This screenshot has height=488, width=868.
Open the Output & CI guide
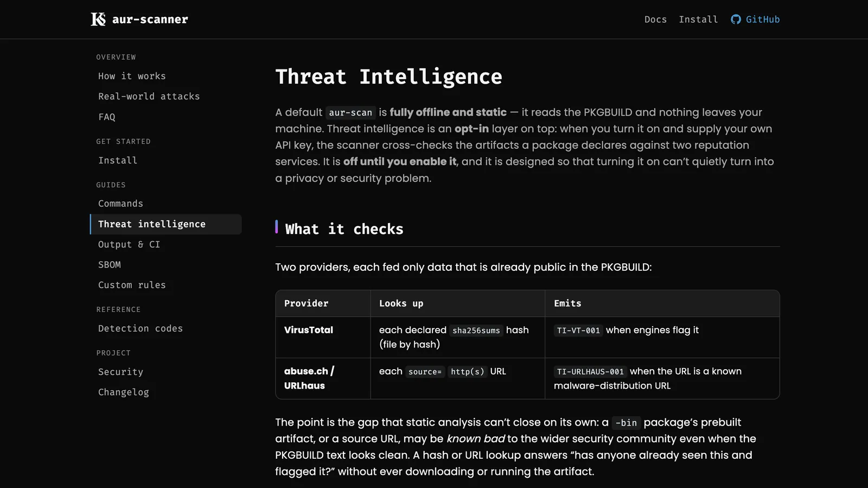tap(129, 244)
